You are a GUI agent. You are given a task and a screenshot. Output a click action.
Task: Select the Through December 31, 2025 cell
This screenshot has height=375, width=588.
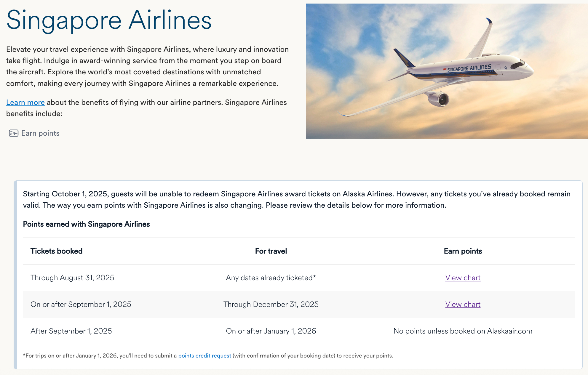[271, 305]
